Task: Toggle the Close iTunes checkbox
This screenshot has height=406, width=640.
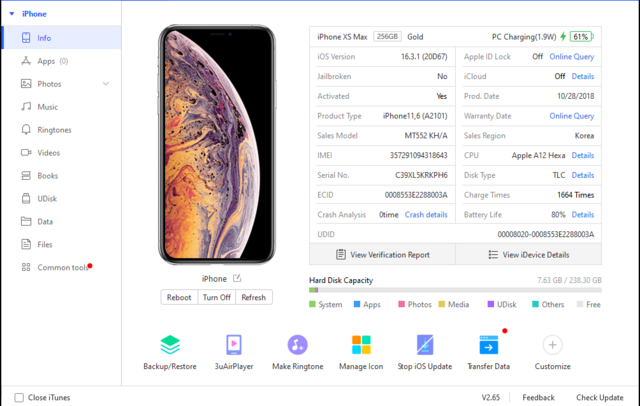Action: [x=19, y=397]
